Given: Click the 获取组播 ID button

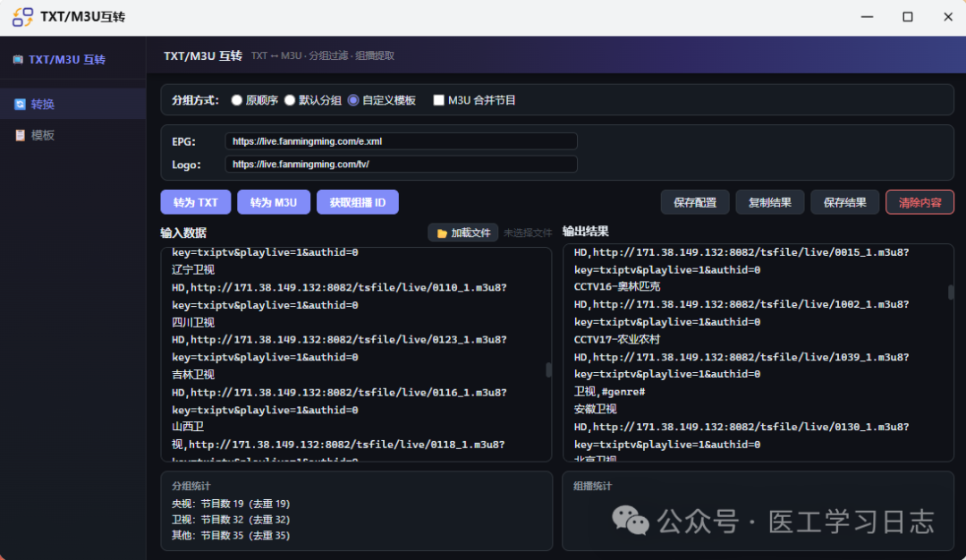Looking at the screenshot, I should (x=357, y=201).
